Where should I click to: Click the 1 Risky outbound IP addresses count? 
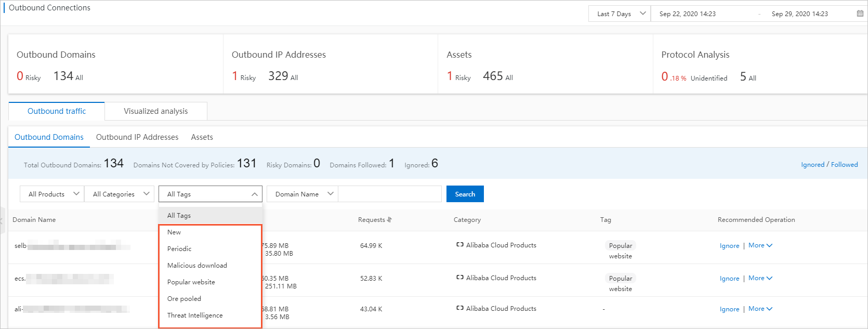tap(244, 76)
